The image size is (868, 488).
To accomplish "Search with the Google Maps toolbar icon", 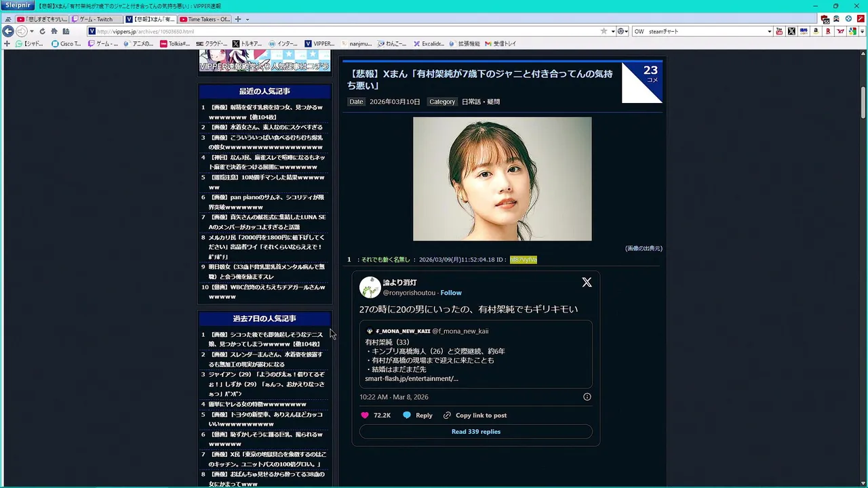I will tap(852, 31).
